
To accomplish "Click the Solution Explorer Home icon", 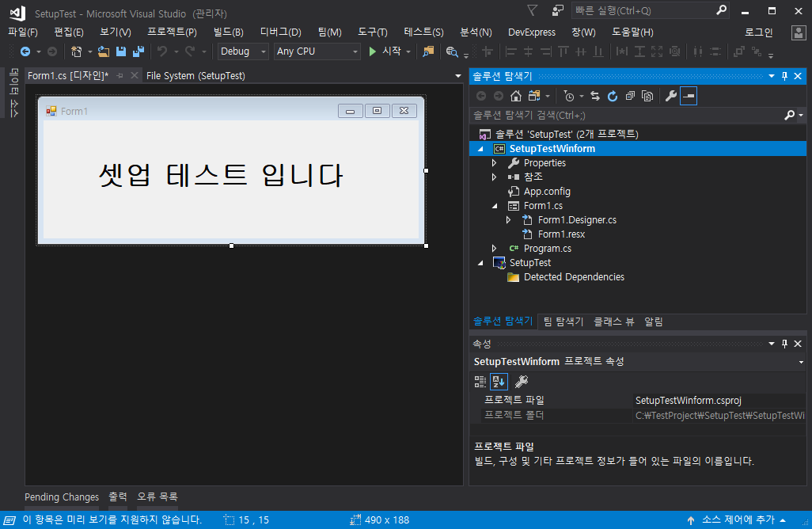I will pos(515,96).
